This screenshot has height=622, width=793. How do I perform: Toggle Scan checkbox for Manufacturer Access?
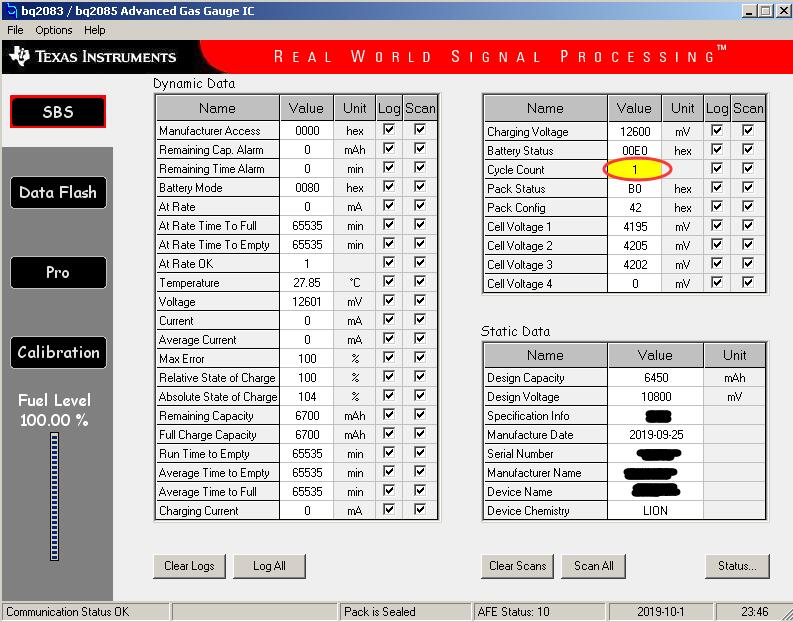(420, 129)
